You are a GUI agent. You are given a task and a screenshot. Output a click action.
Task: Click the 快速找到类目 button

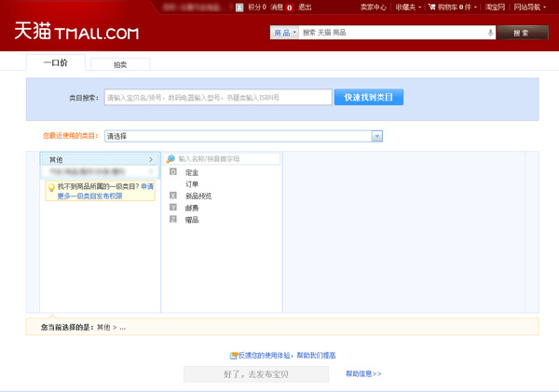point(369,97)
